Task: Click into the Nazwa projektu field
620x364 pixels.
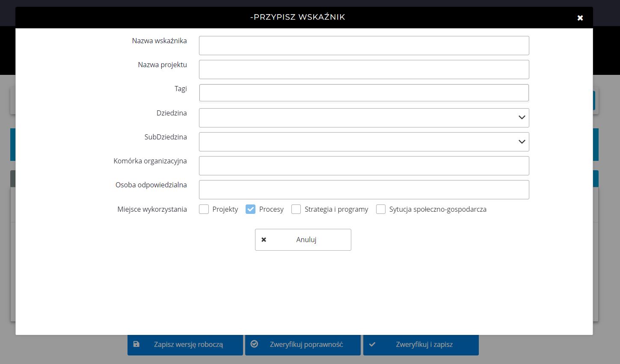Action: coord(364,69)
